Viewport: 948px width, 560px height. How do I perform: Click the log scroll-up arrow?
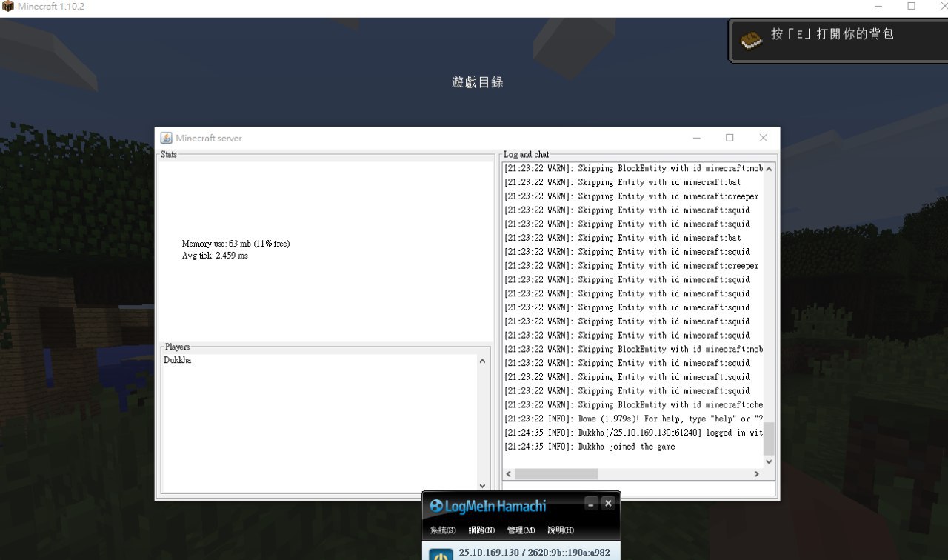(769, 169)
